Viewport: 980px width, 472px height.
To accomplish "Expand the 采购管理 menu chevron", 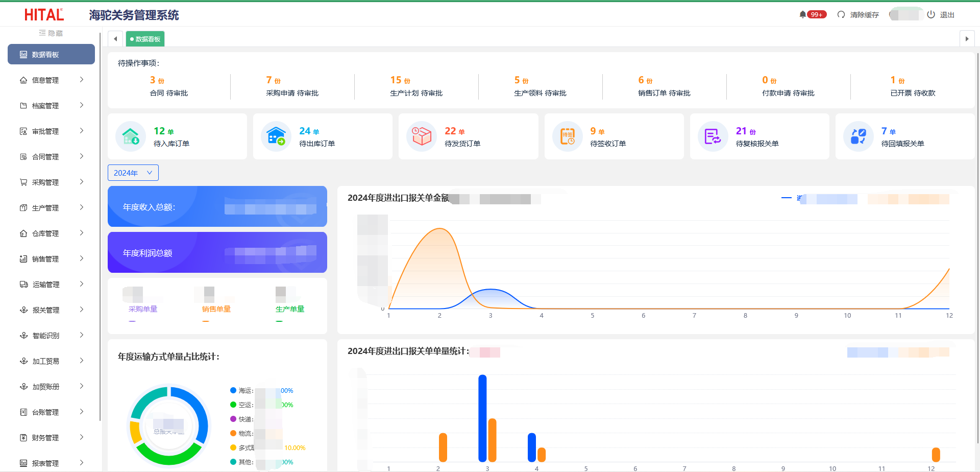I will pyautogui.click(x=82, y=182).
